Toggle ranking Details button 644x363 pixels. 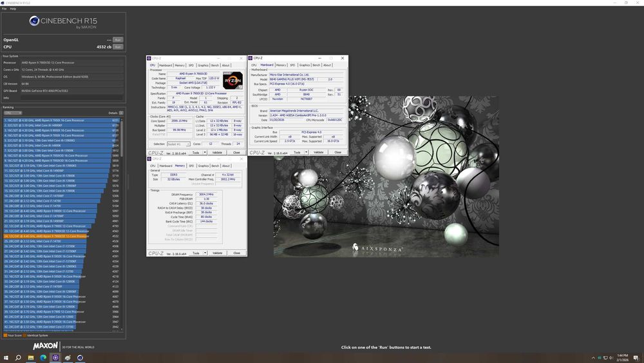[x=121, y=113]
